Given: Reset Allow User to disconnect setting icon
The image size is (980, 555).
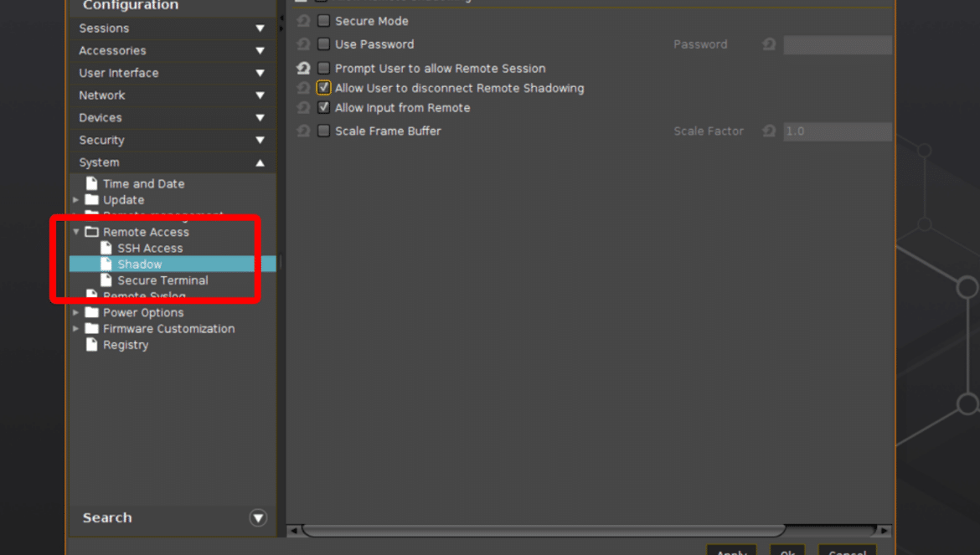Looking at the screenshot, I should [x=303, y=88].
